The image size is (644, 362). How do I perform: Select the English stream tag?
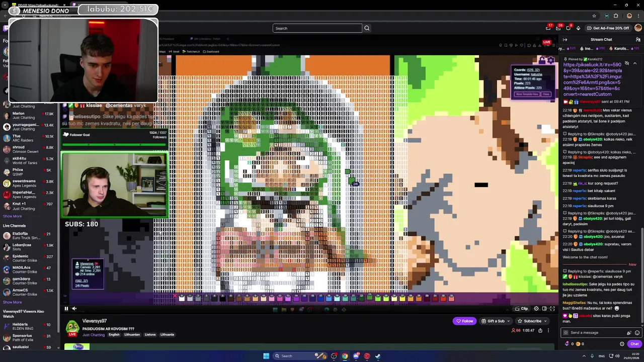[x=114, y=335]
